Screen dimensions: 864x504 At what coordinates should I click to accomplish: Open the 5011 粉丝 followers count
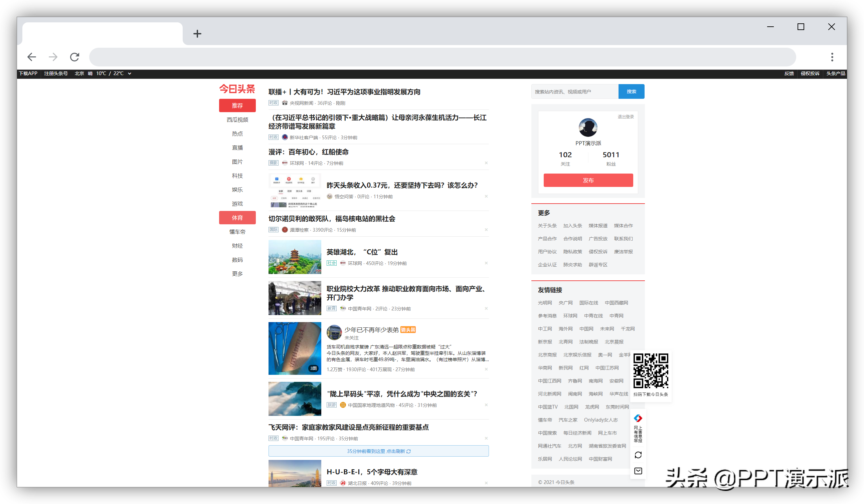tap(611, 159)
